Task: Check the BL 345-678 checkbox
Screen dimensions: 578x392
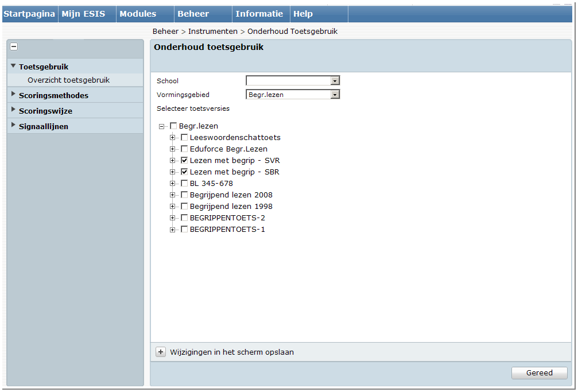Action: coord(184,183)
